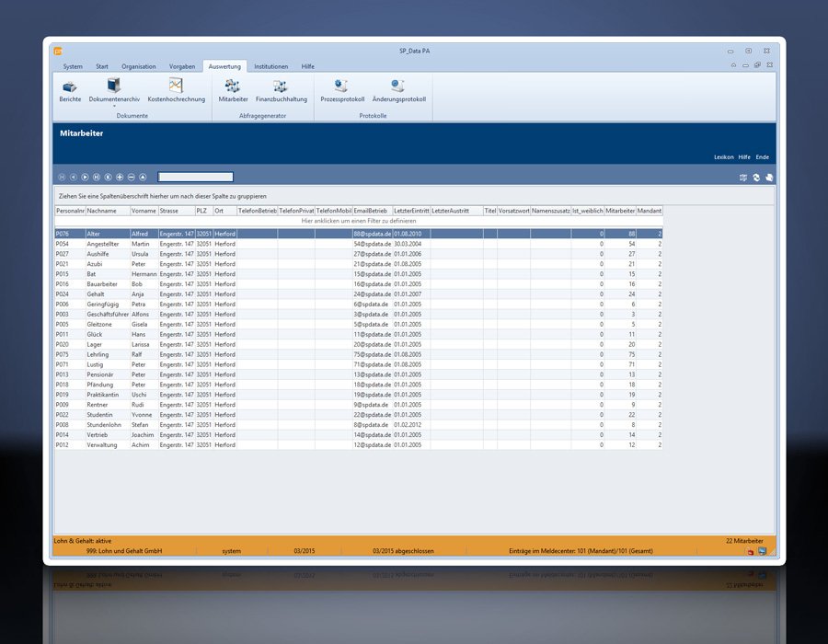Screen dimensions: 828x644
Task: Sort by EmailBetrieb column header
Action: point(373,211)
